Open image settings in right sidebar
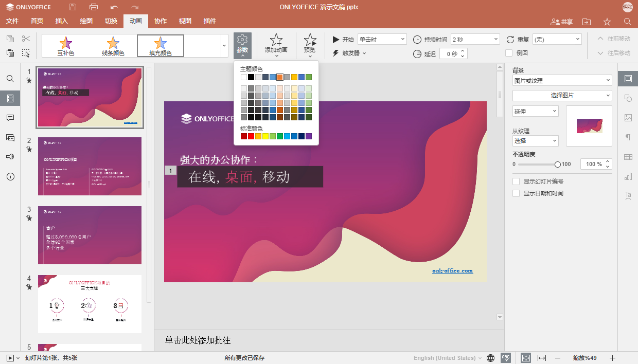The width and height of the screenshot is (638, 364). pos(628,118)
